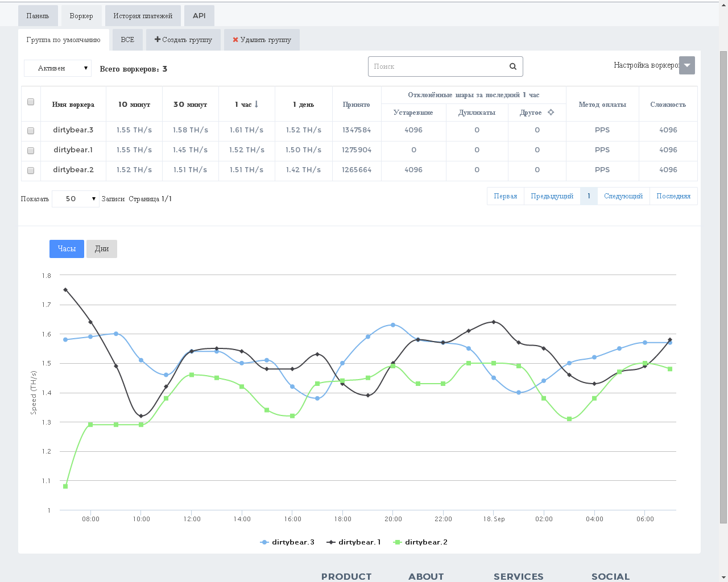Open the Панель tab
Image resolution: width=728 pixels, height=582 pixels.
38,16
